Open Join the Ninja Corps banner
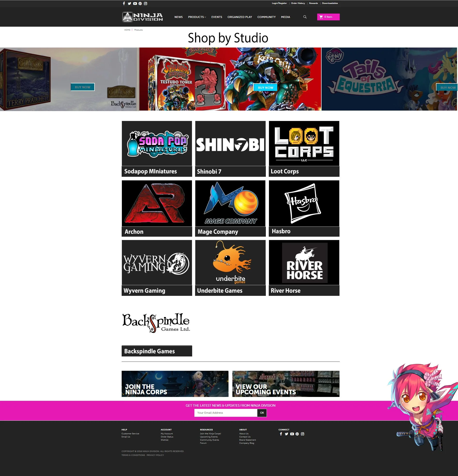This screenshot has height=476, width=458. coord(175,384)
